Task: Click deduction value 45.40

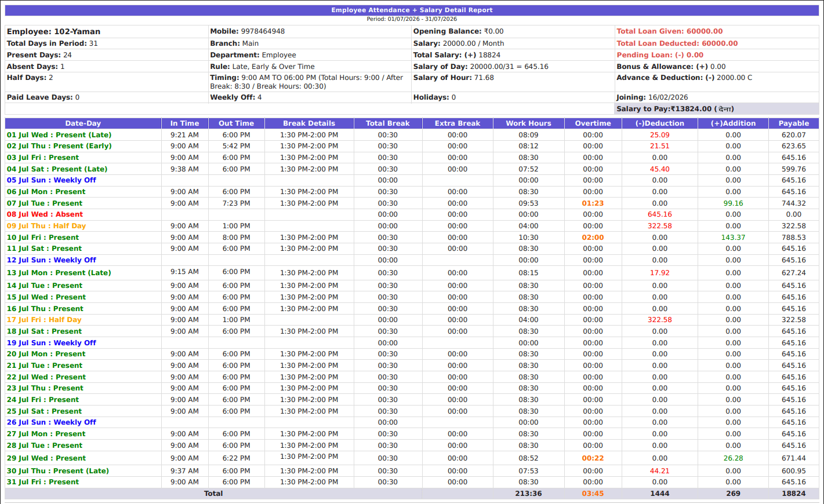Action: [x=659, y=169]
